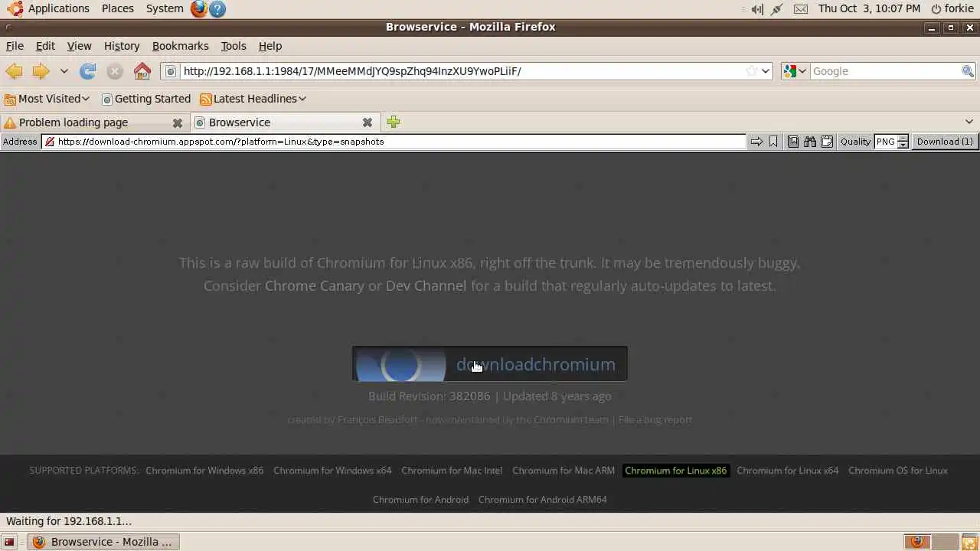Image resolution: width=980 pixels, height=551 pixels.
Task: Open the forkie user session menu
Action: point(952,8)
